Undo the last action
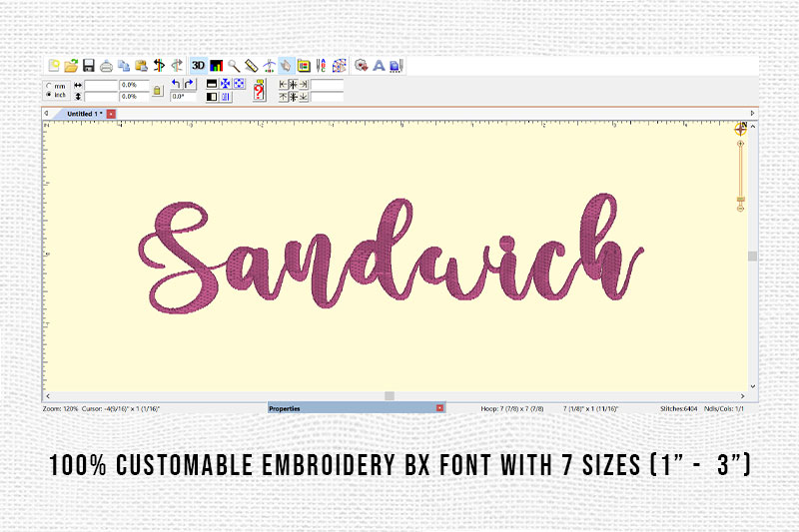Image resolution: width=799 pixels, height=532 pixels. (x=159, y=65)
